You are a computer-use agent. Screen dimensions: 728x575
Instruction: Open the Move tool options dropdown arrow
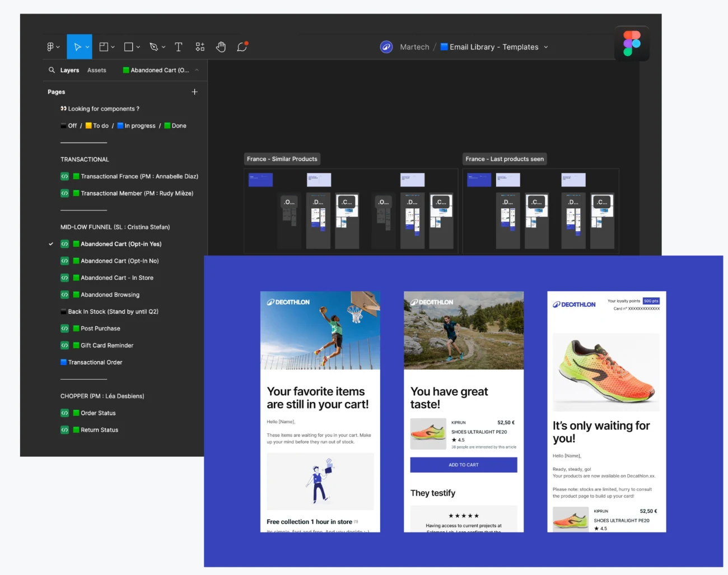tap(87, 47)
